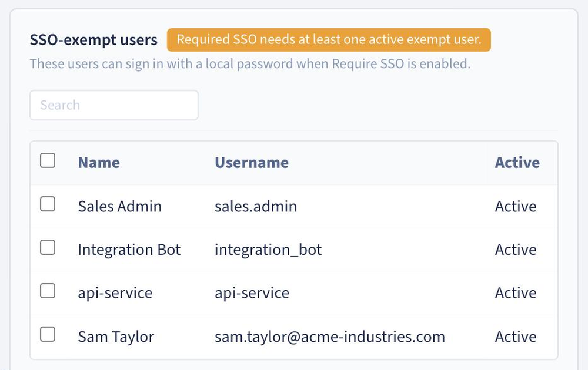Click the 'Sales Admin' name cell

[x=119, y=206]
